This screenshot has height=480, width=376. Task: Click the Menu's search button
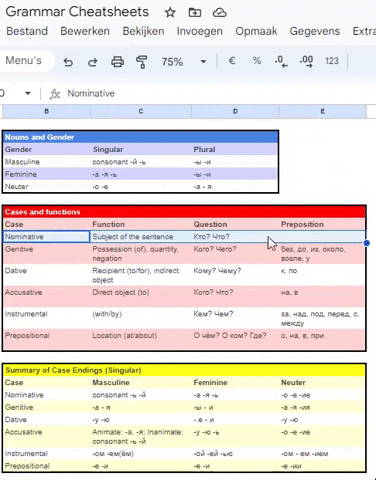pos(24,61)
